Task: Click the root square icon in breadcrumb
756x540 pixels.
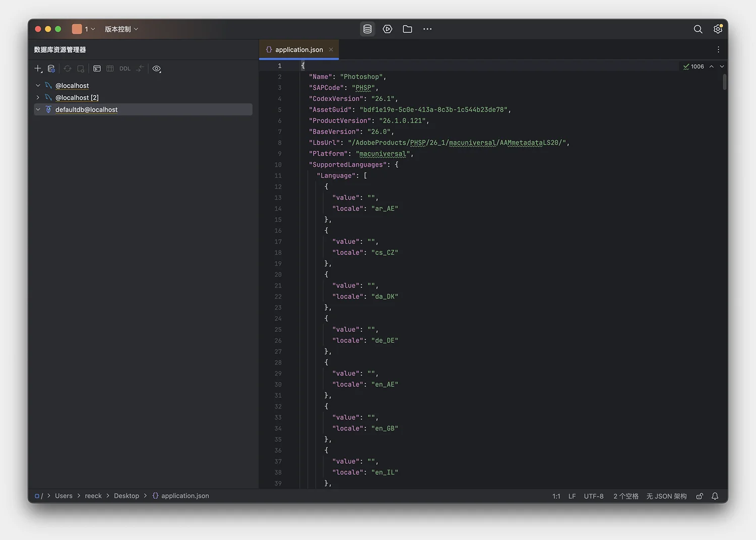Action: click(x=37, y=496)
